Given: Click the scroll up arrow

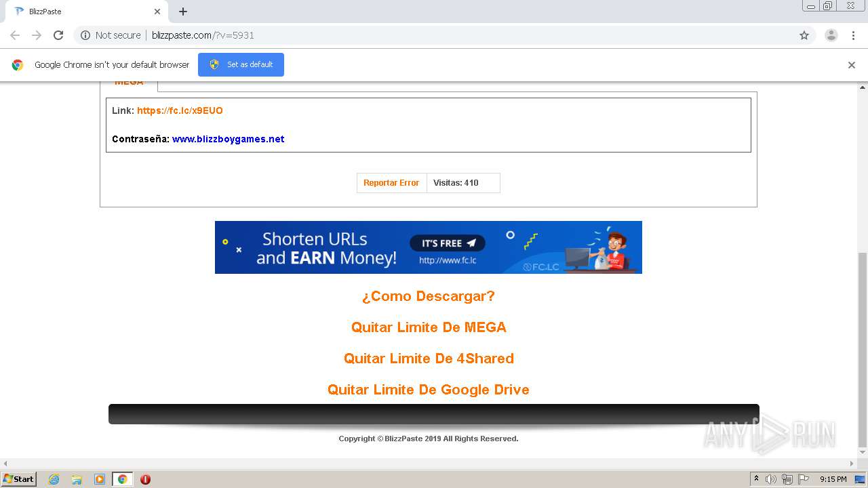Looking at the screenshot, I should [863, 87].
